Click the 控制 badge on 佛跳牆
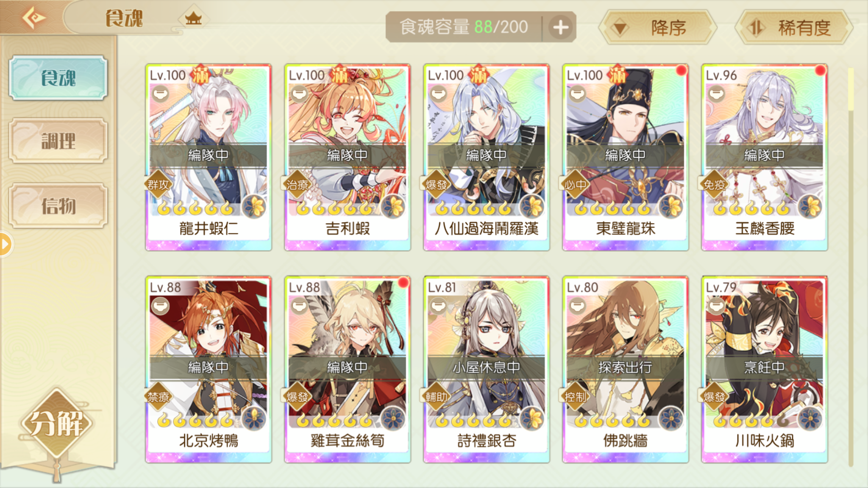Image resolution: width=868 pixels, height=488 pixels. tap(575, 397)
